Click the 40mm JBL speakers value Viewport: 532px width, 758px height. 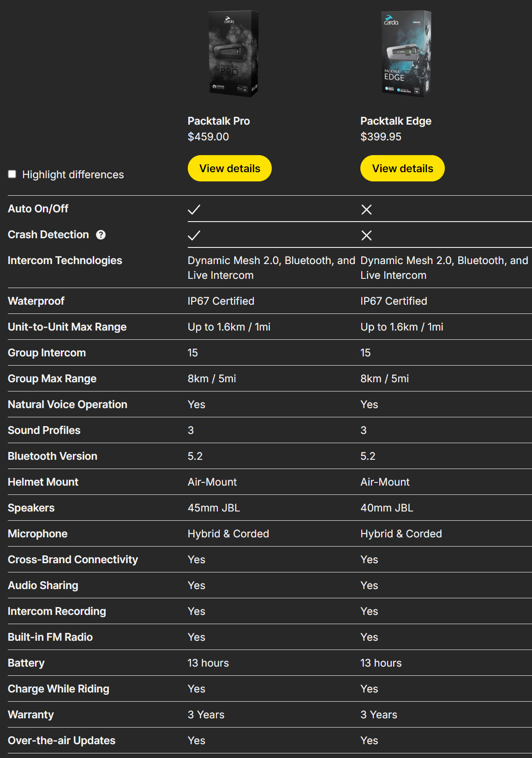(x=387, y=508)
